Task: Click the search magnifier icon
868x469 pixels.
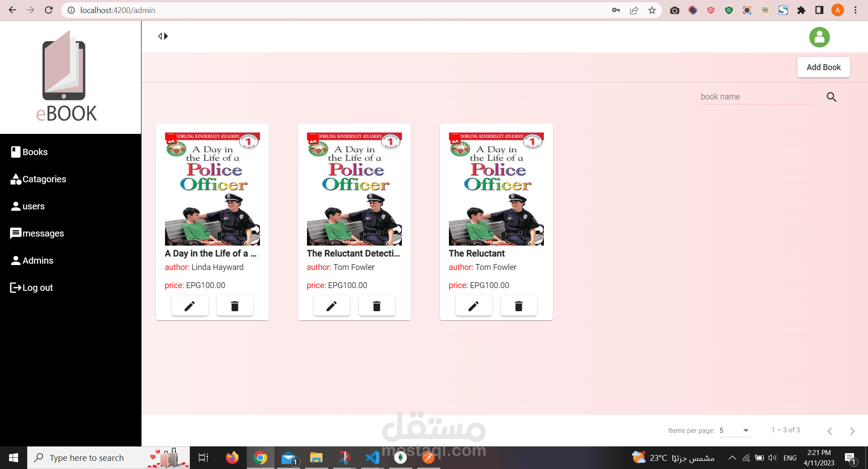Action: point(831,97)
